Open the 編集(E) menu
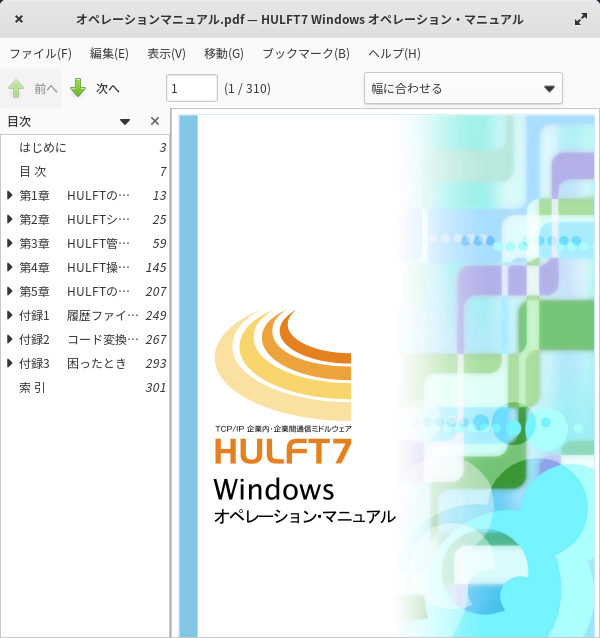Image resolution: width=600 pixels, height=638 pixels. coord(109,54)
